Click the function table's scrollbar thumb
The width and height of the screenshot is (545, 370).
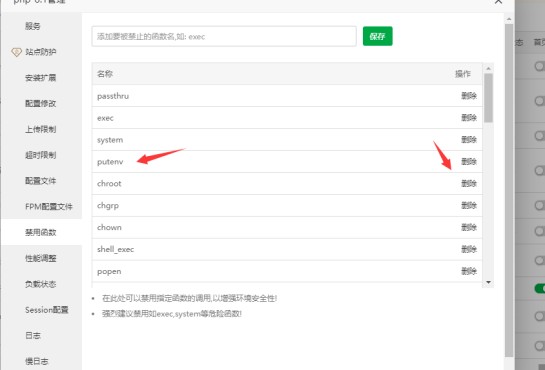point(488,98)
